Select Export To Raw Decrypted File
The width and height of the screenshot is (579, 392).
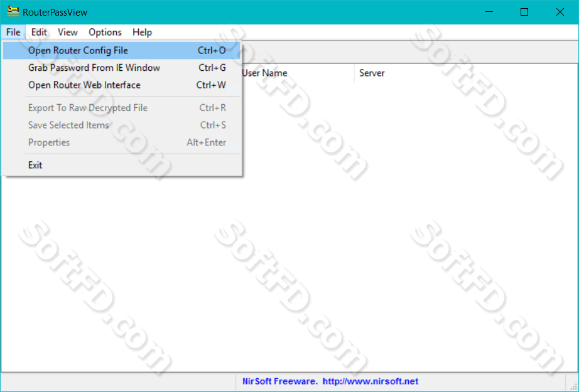[x=121, y=108]
